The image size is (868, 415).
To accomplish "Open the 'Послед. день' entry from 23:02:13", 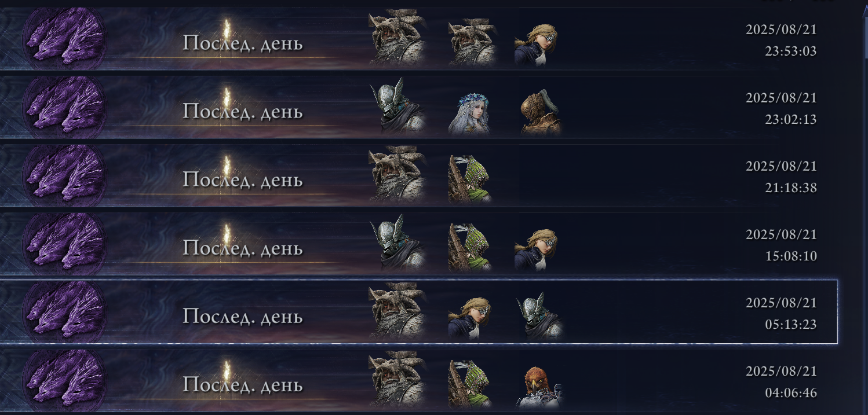I will coord(243,112).
